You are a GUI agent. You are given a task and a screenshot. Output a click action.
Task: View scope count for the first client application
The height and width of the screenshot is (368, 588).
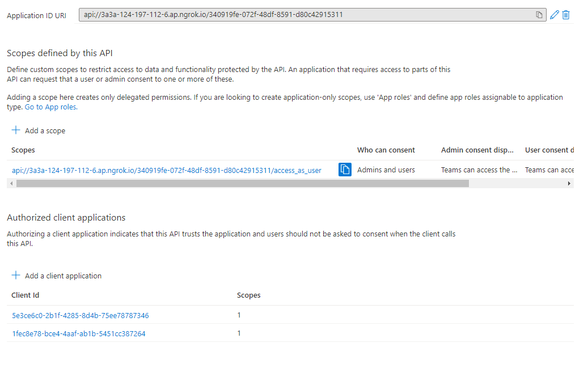tap(239, 315)
